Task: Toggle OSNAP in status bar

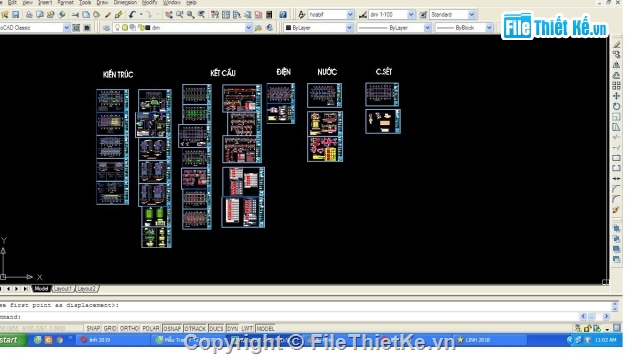Action: [x=172, y=328]
